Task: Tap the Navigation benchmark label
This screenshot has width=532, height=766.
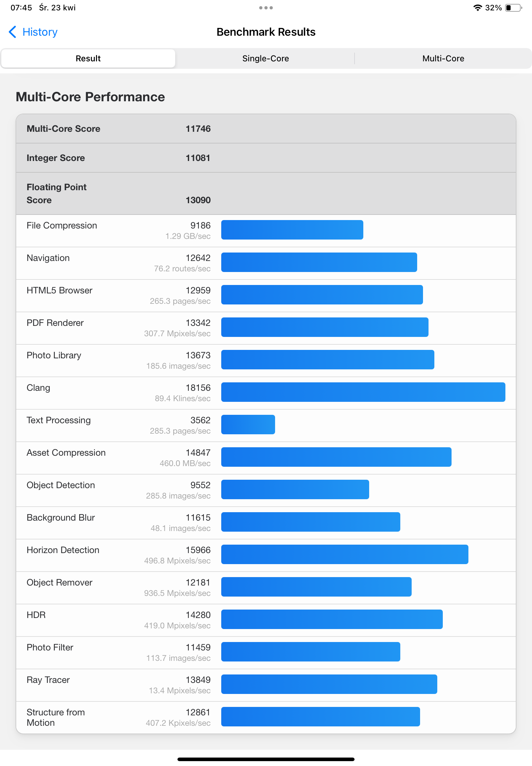Action: pos(48,258)
